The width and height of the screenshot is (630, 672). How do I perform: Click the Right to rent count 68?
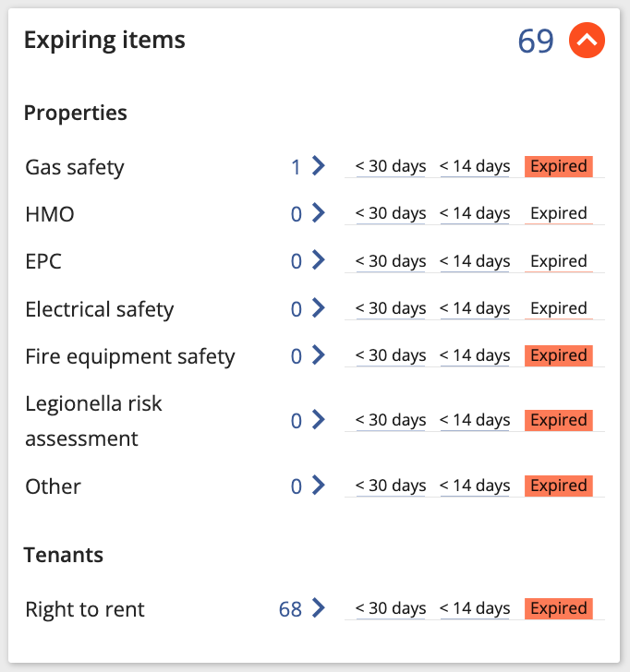click(x=290, y=609)
